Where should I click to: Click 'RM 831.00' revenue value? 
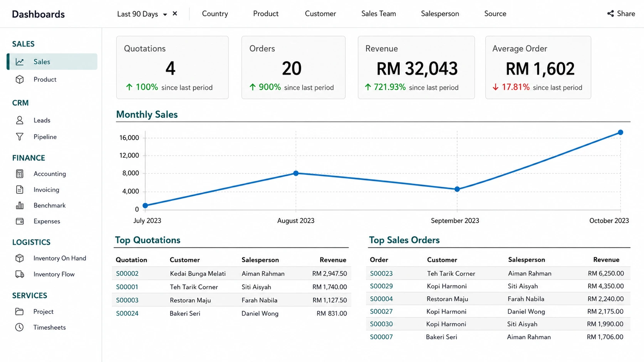[332, 314]
